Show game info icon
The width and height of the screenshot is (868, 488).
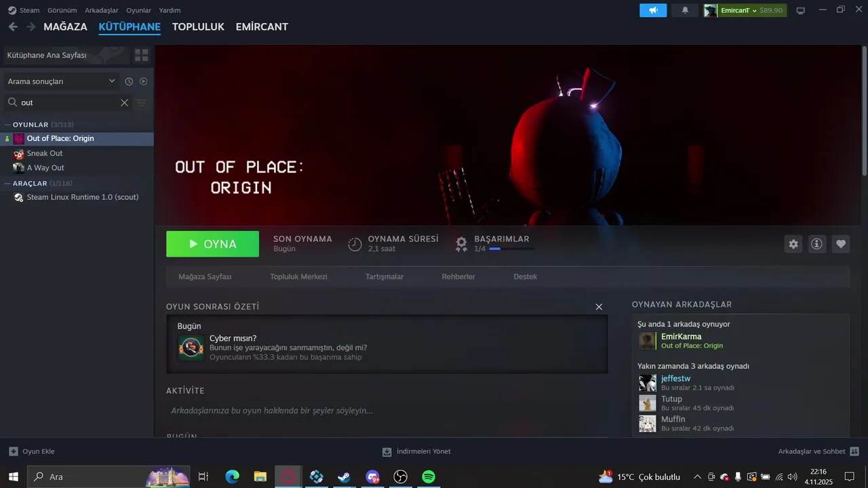[x=817, y=244]
